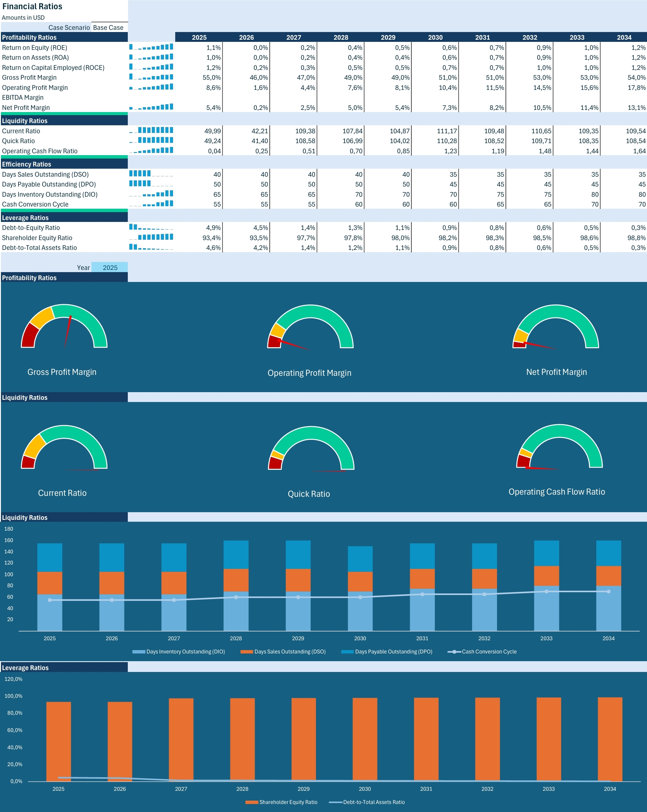Select the Operating Profit Margin gauge needle
This screenshot has height=812, width=647.
[294, 345]
